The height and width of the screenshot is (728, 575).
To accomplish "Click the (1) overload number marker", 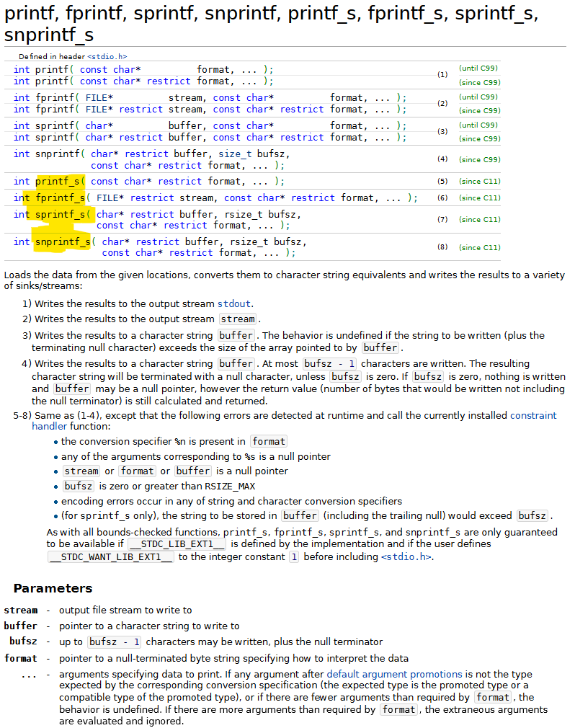I will point(442,74).
